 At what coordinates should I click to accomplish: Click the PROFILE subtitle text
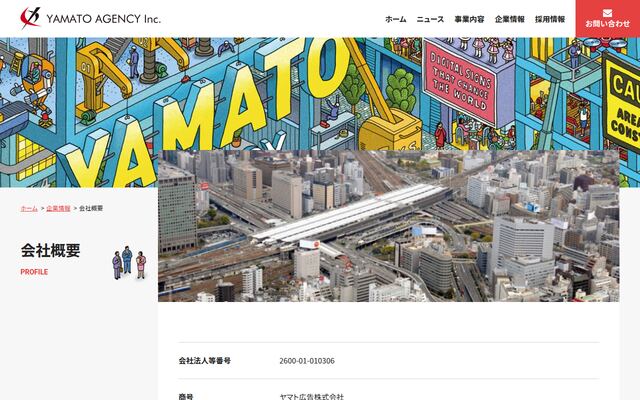(34, 272)
